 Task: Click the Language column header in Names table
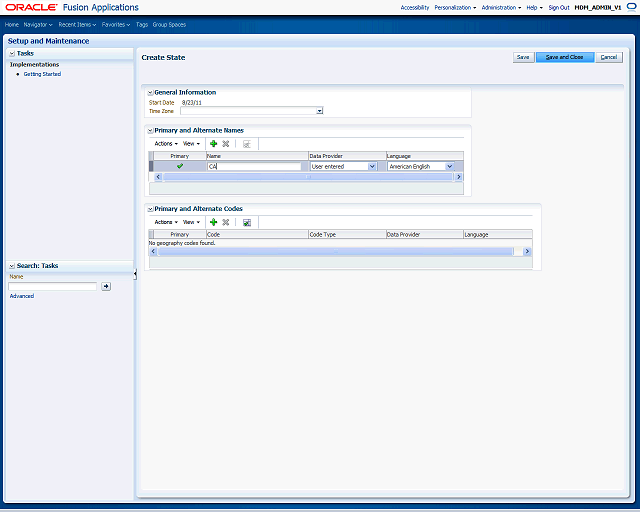point(425,156)
